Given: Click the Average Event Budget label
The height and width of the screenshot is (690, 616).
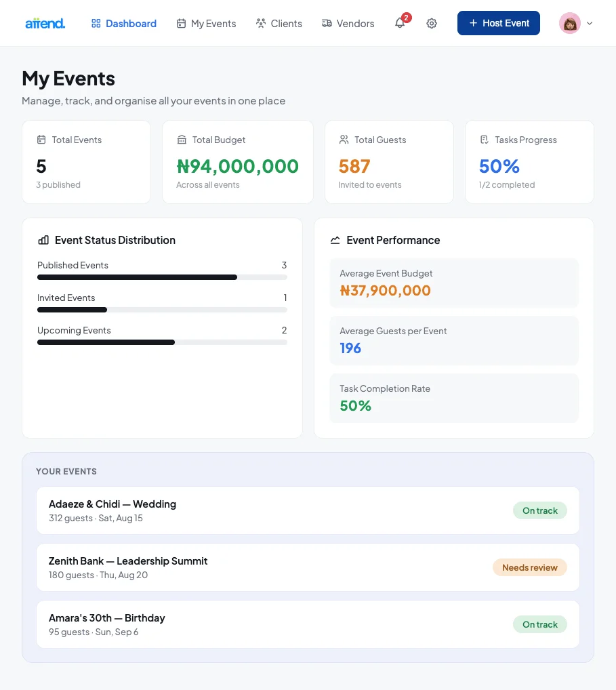Looking at the screenshot, I should (386, 273).
